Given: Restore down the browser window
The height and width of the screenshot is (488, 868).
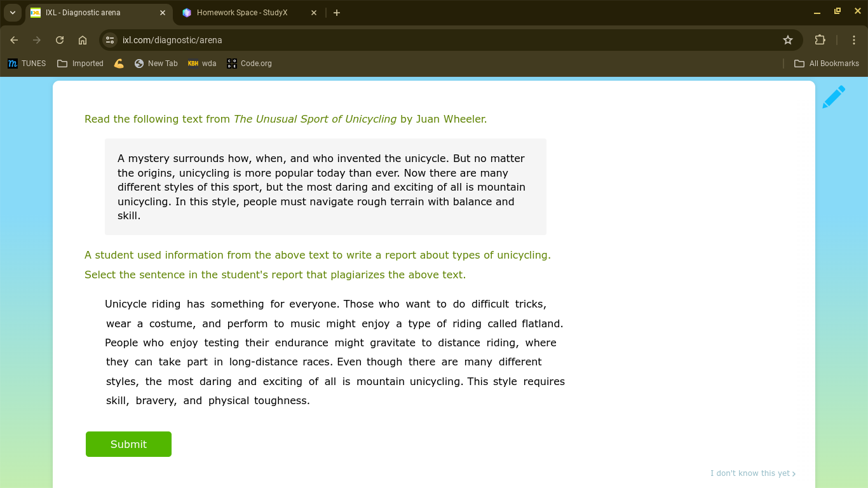Looking at the screenshot, I should pyautogui.click(x=837, y=11).
